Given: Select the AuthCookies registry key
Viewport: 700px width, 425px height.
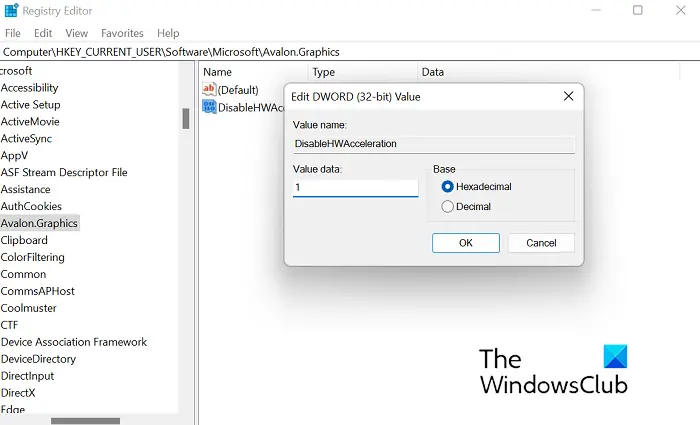Looking at the screenshot, I should click(31, 206).
